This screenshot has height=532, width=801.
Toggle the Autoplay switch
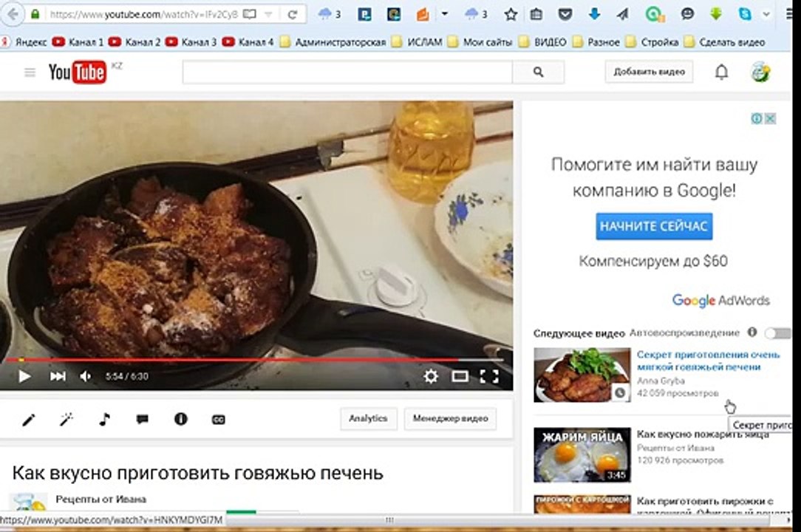point(777,333)
